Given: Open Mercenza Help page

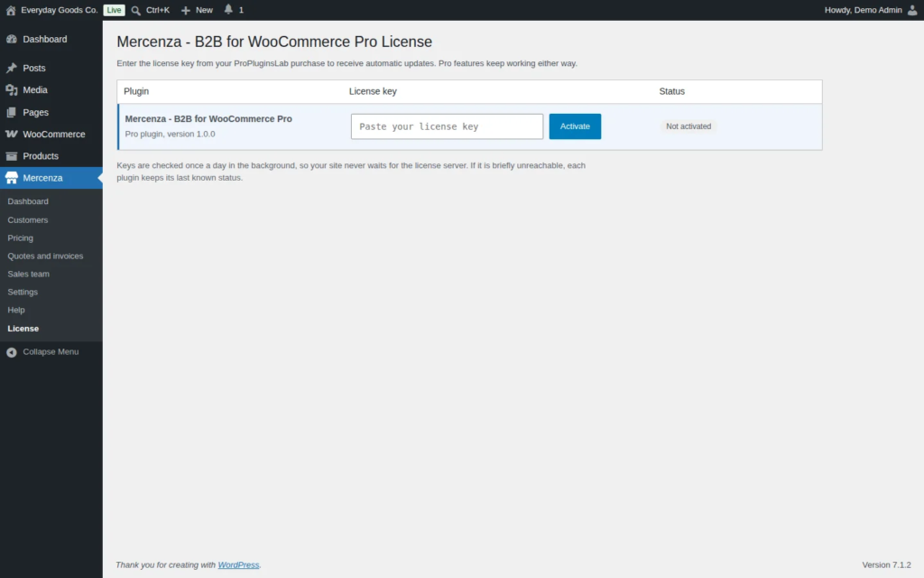Looking at the screenshot, I should 16,310.
